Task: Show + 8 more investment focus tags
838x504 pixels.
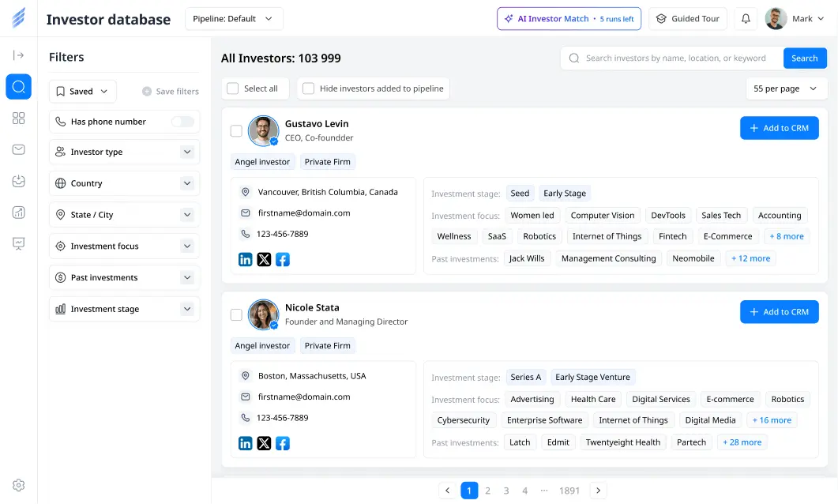Action: point(787,236)
